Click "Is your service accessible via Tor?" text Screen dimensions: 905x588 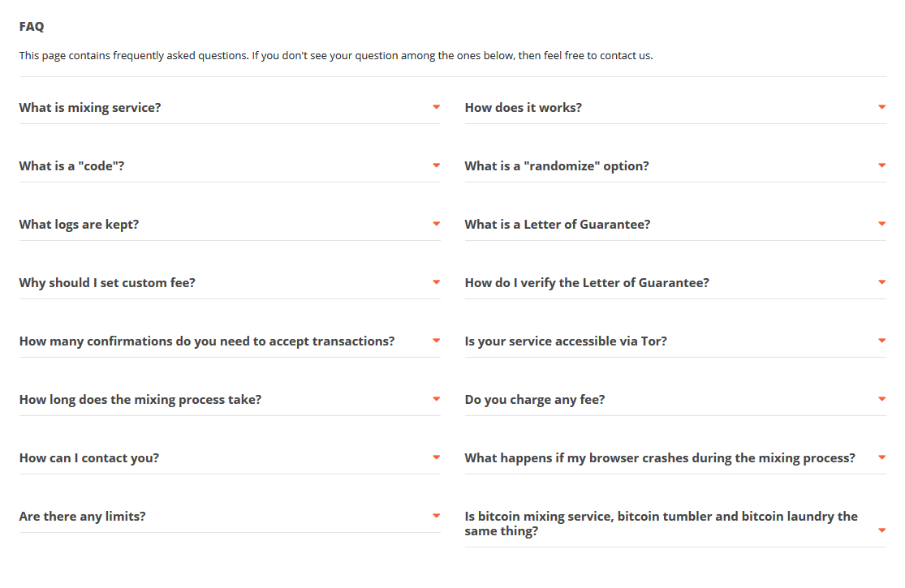click(x=566, y=341)
